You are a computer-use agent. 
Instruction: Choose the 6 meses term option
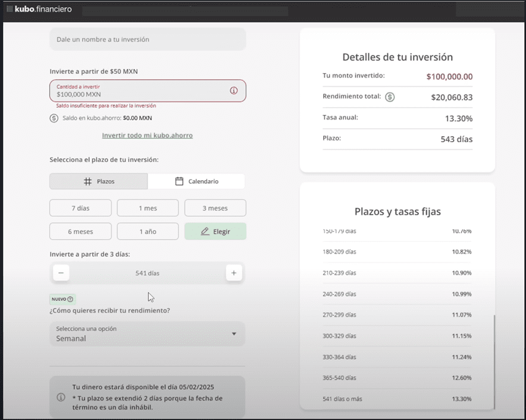coord(80,231)
